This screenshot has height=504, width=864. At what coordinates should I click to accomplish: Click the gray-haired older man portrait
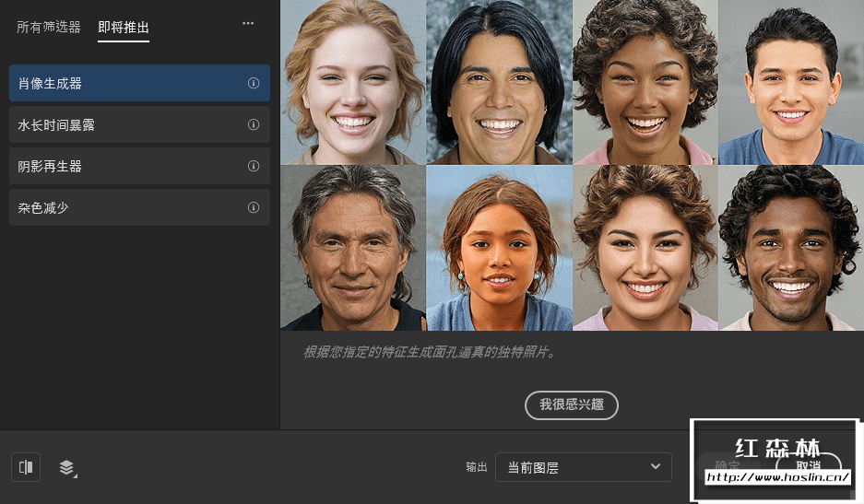pyautogui.click(x=353, y=248)
